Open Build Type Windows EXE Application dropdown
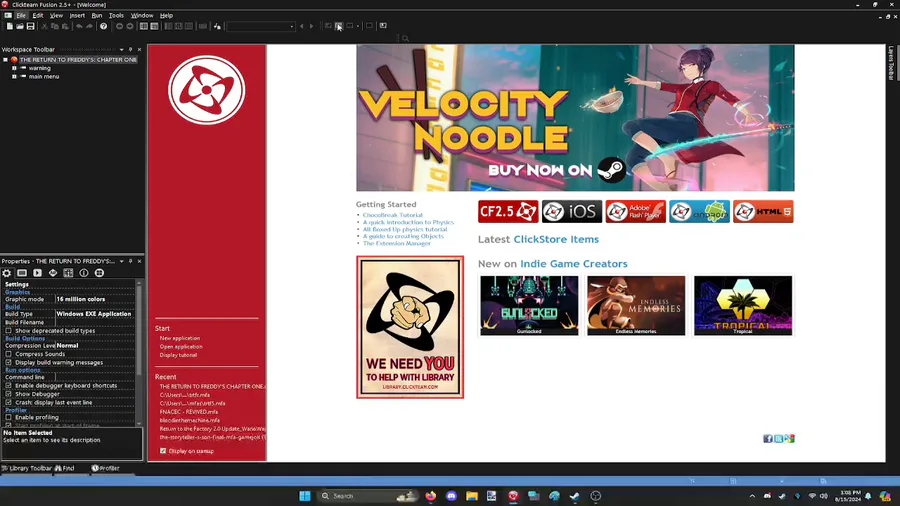 pyautogui.click(x=95, y=314)
